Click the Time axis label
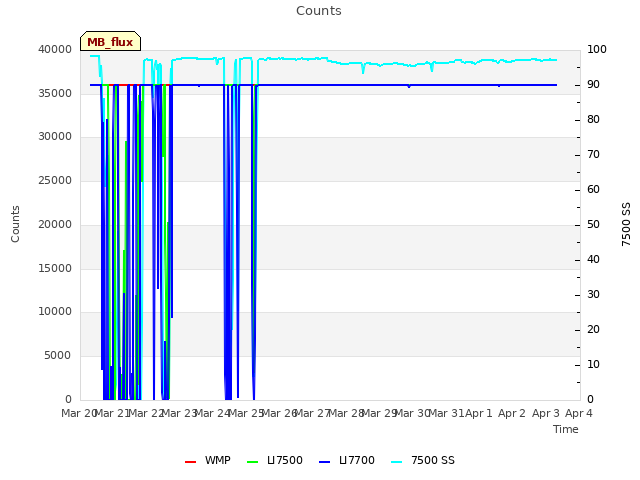 click(566, 429)
